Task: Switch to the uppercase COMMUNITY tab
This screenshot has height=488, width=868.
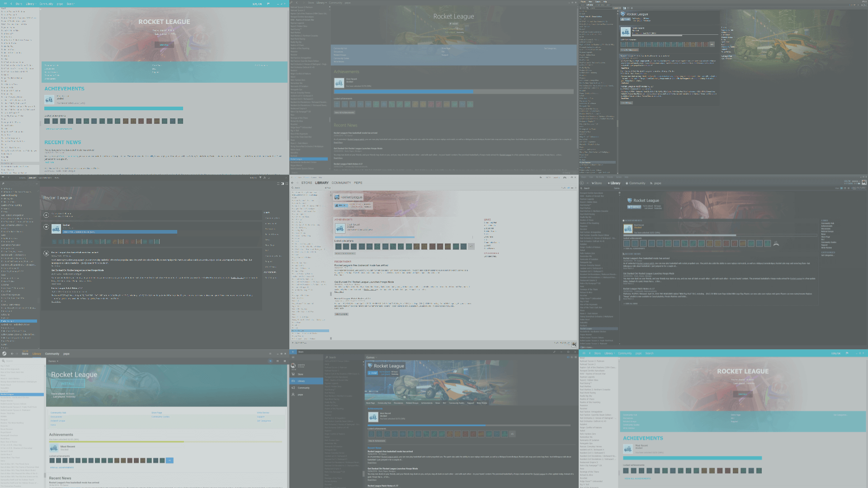Action: (341, 183)
